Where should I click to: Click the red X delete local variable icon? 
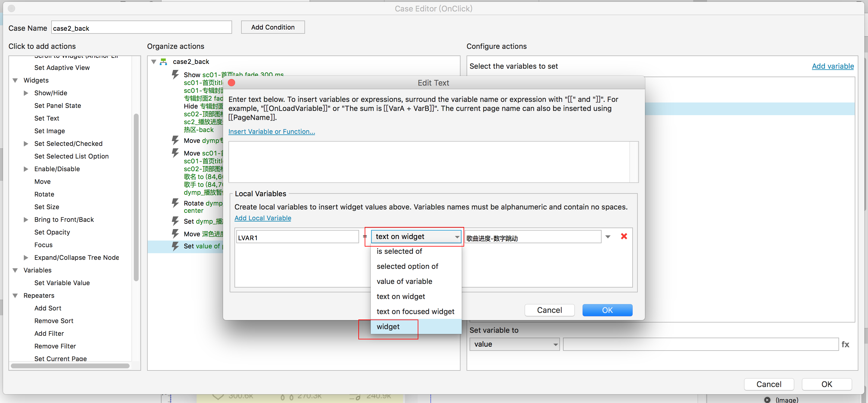tap(624, 237)
